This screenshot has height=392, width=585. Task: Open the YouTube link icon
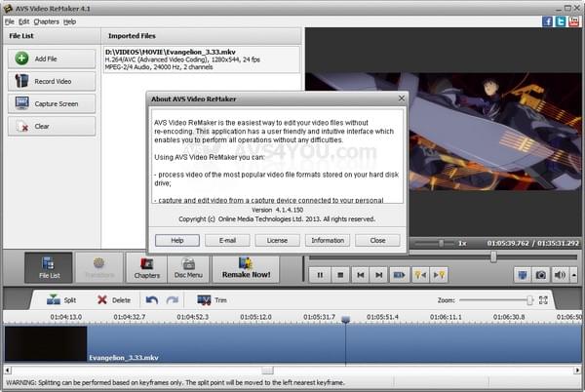click(x=574, y=21)
